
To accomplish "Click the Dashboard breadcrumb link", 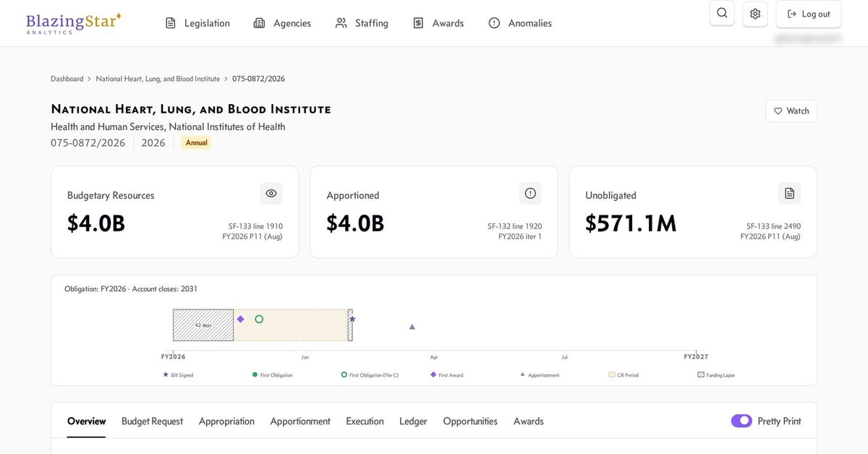I will 67,79.
